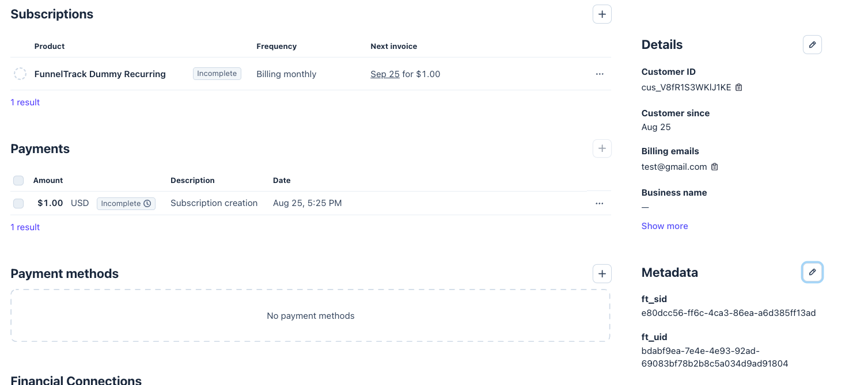Click 1 result under Payments
868x385 pixels.
coord(25,227)
